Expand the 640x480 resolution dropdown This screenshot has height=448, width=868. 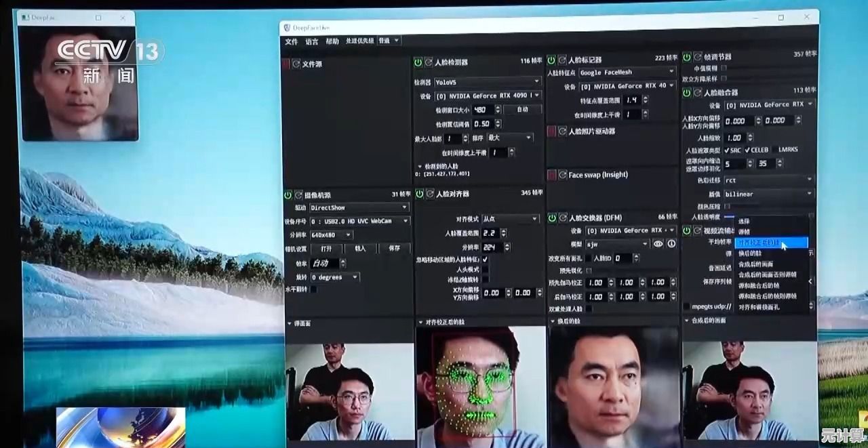pos(331,235)
